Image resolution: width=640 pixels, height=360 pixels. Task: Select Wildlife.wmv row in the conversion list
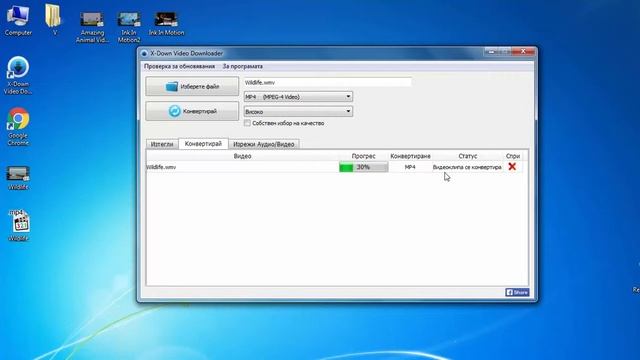point(335,167)
